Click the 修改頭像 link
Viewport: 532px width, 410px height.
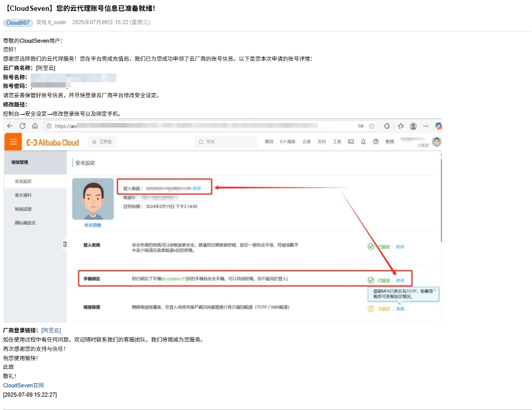[x=93, y=225]
